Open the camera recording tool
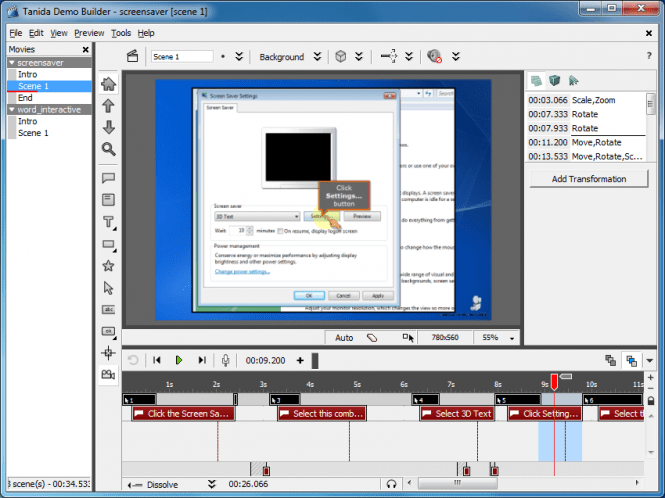665x498 pixels. tap(109, 374)
